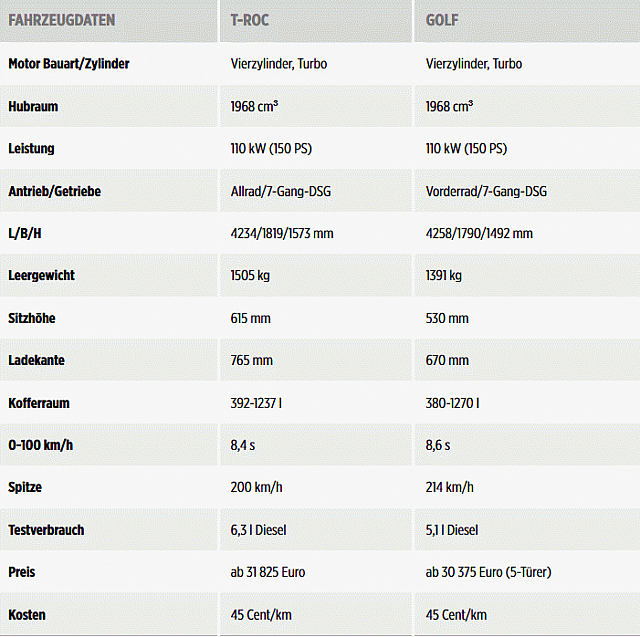The width and height of the screenshot is (640, 637).
Task: Select the GOLF column header
Action: [442, 20]
